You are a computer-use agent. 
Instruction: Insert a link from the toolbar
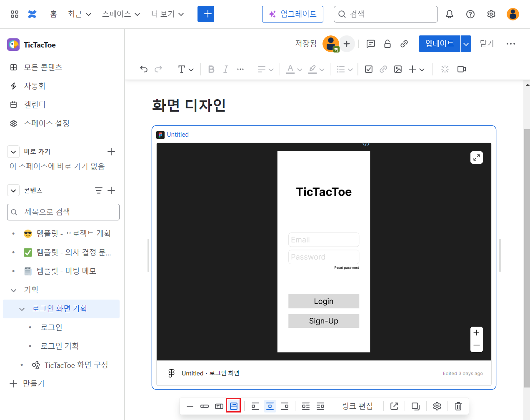(383, 69)
